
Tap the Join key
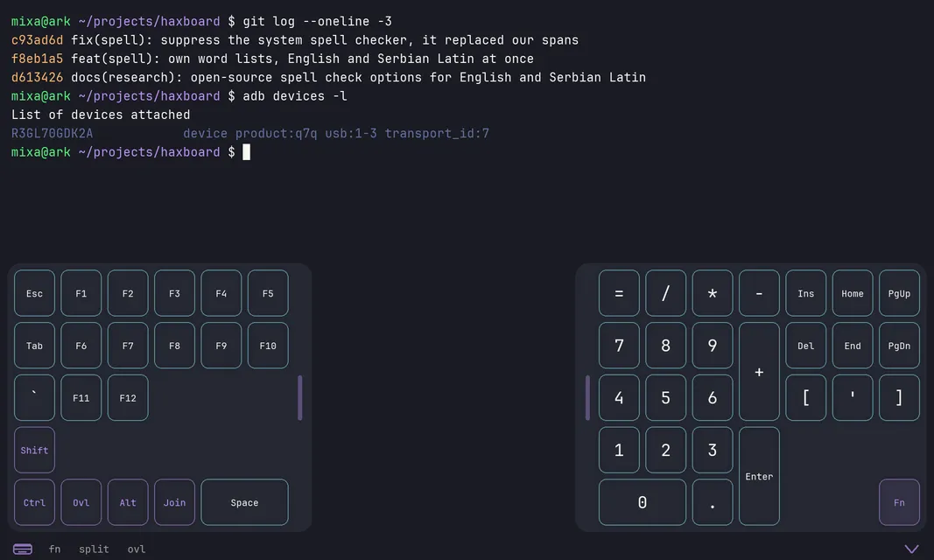(x=174, y=502)
